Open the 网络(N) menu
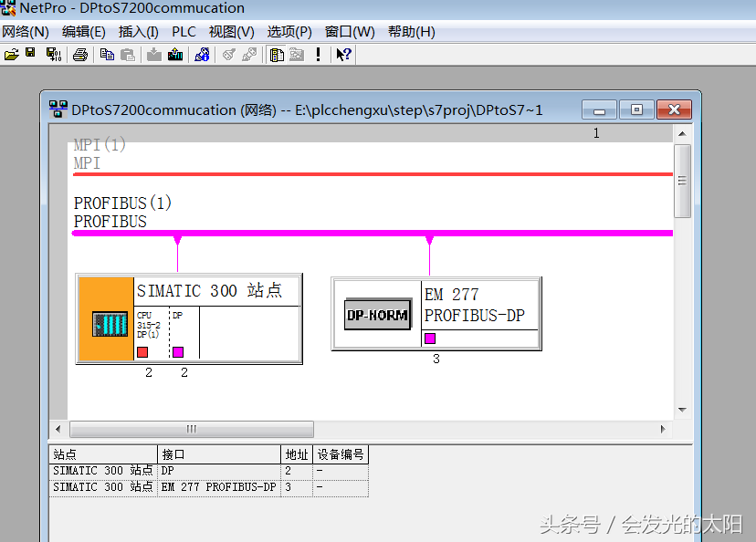756x542 pixels. click(x=26, y=32)
